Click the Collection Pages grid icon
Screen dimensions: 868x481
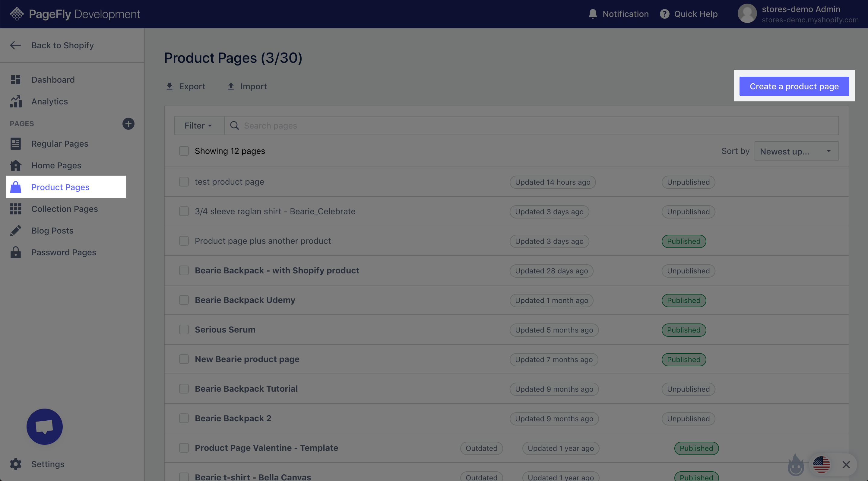pos(15,209)
